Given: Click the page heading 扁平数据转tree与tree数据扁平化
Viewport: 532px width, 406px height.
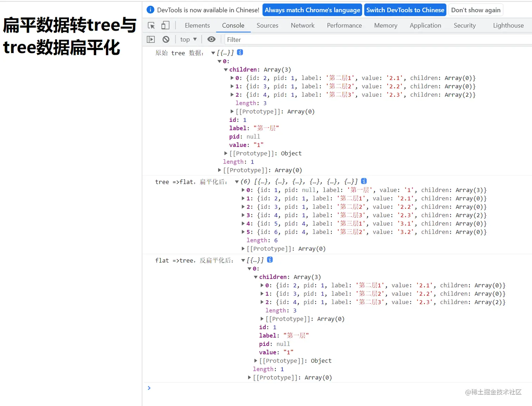Looking at the screenshot, I should 70,36.
